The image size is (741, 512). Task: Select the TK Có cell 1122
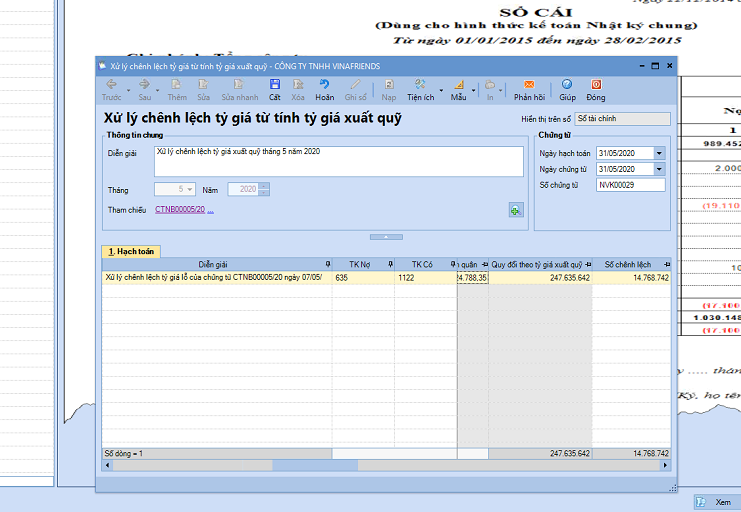pyautogui.click(x=426, y=278)
